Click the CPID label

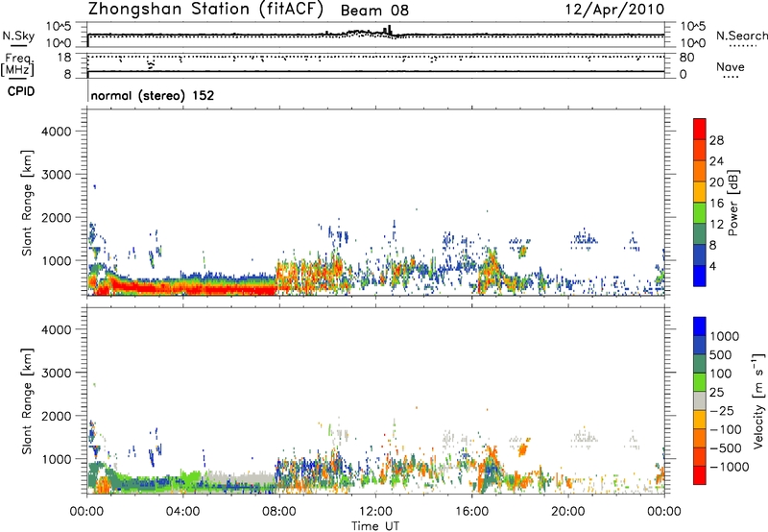point(21,91)
